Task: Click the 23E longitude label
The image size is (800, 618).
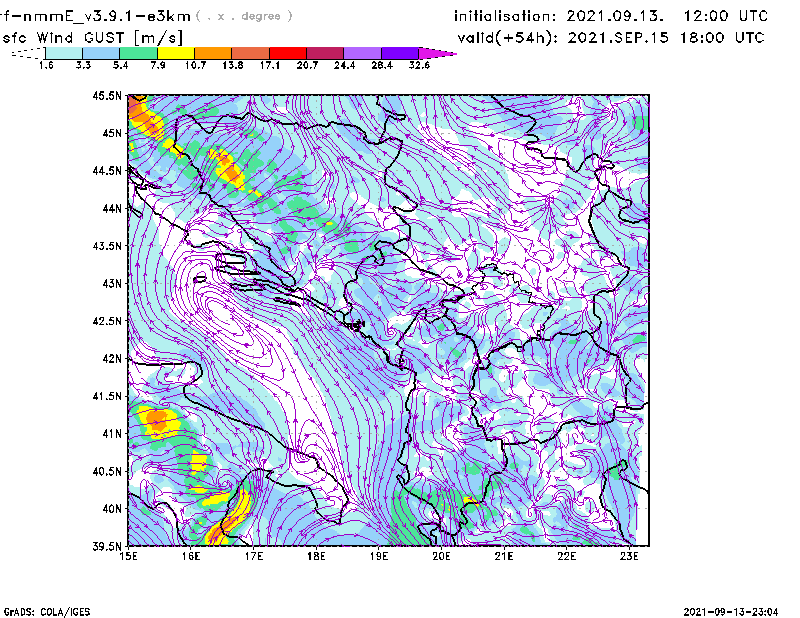Action: coord(629,556)
